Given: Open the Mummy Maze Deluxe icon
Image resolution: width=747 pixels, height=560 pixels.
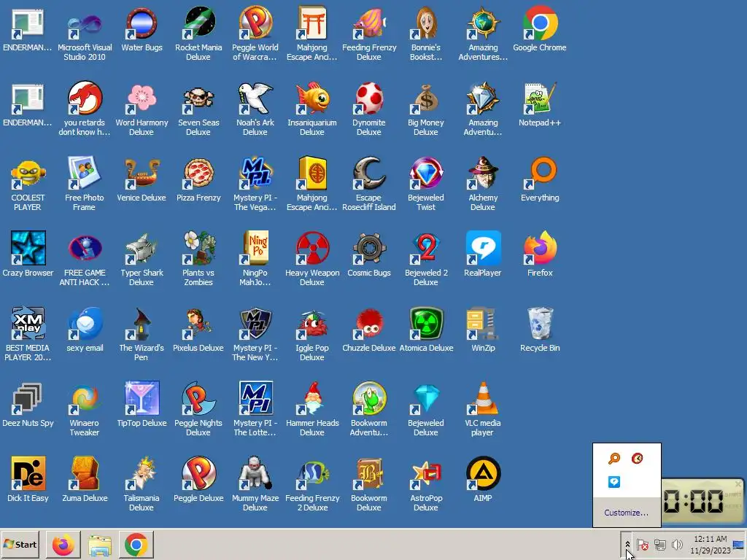Looking at the screenshot, I should tap(255, 486).
